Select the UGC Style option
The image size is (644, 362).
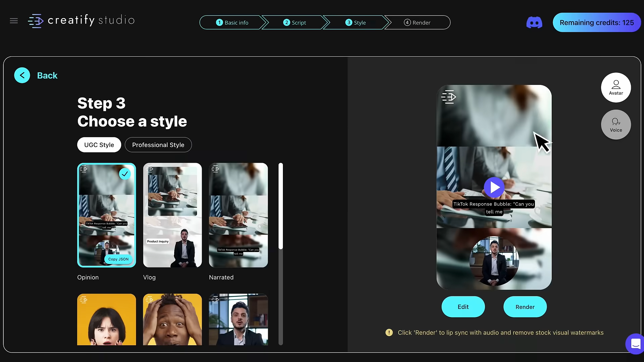(x=99, y=145)
